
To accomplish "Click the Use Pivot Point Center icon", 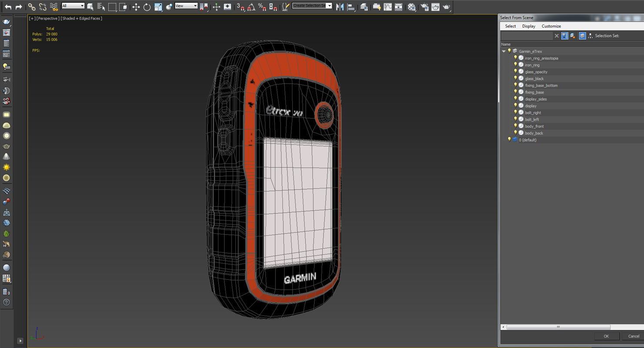I will pyautogui.click(x=203, y=7).
